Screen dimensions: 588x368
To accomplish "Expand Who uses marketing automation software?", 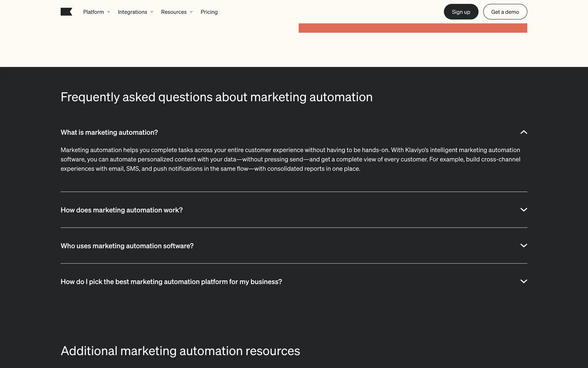I will pos(127,246).
